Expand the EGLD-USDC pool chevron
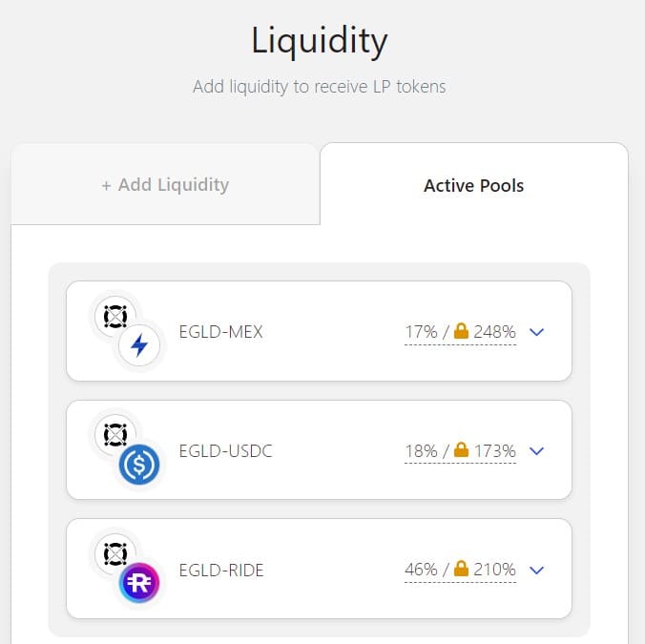The image size is (645, 644). click(x=537, y=450)
